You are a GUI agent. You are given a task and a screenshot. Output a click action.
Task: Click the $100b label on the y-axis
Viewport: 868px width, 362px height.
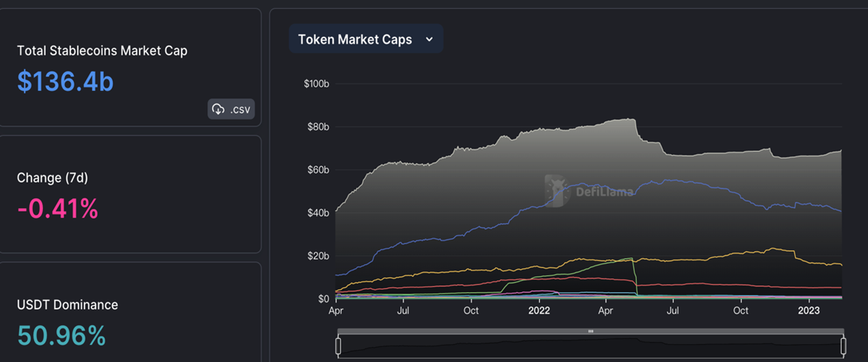click(x=317, y=84)
